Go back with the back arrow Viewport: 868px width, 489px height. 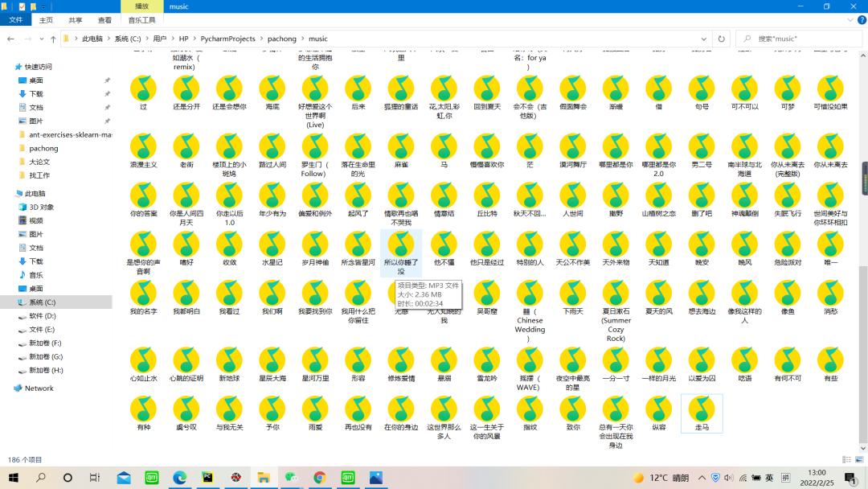10,39
